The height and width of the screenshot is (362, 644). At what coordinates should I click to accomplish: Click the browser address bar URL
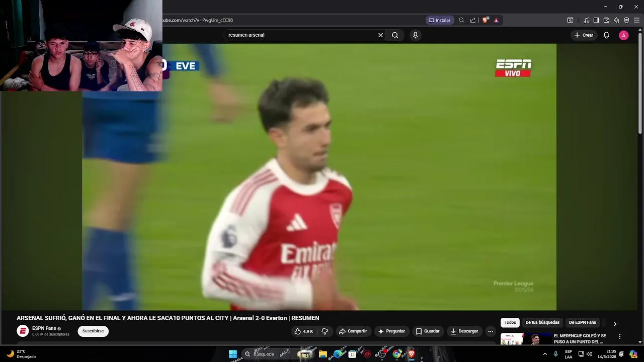pos(197,20)
